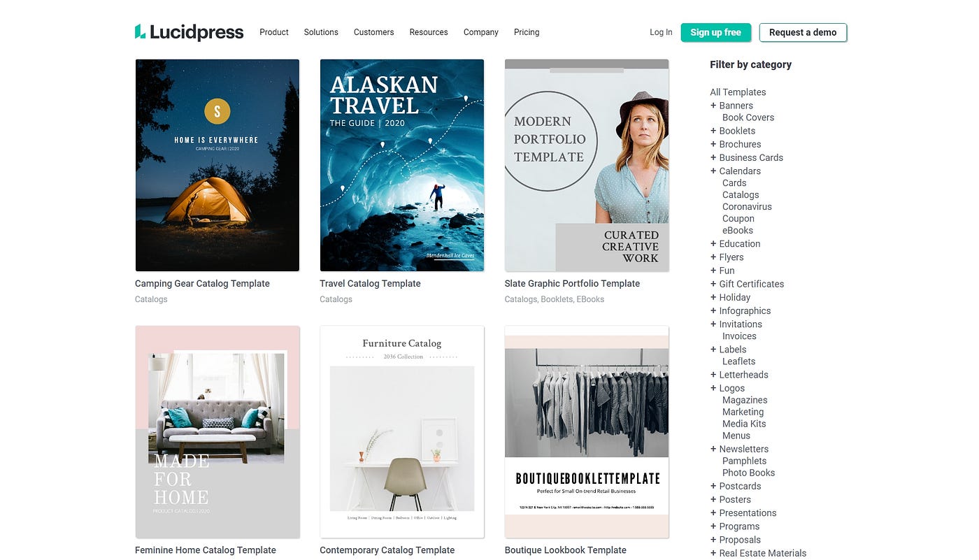Image resolution: width=979 pixels, height=560 pixels.
Task: Select the Menus category
Action: tap(736, 436)
